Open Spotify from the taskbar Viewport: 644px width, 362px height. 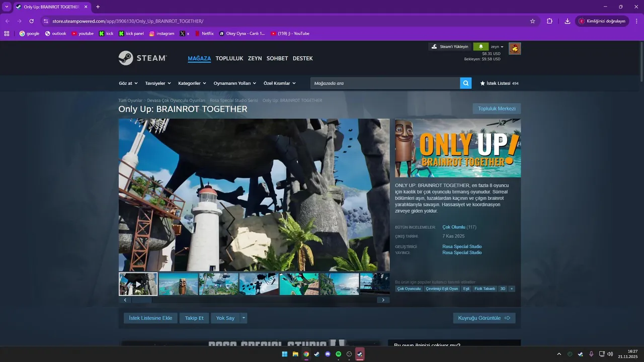pos(339,354)
